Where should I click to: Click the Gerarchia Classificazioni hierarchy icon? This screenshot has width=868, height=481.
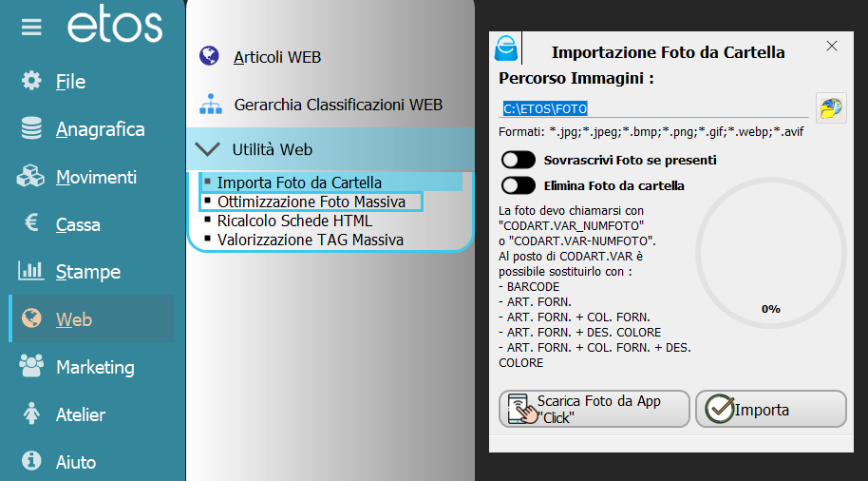tap(211, 104)
